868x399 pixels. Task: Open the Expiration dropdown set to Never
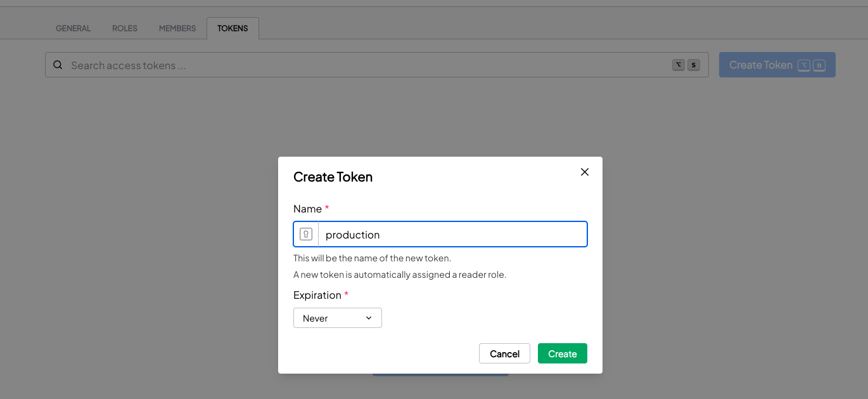tap(338, 318)
